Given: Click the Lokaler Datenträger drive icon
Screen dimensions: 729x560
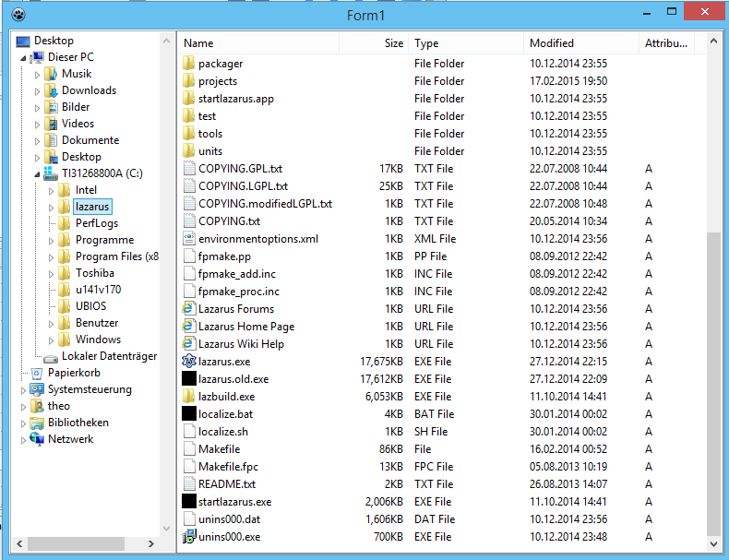Looking at the screenshot, I should (x=51, y=358).
